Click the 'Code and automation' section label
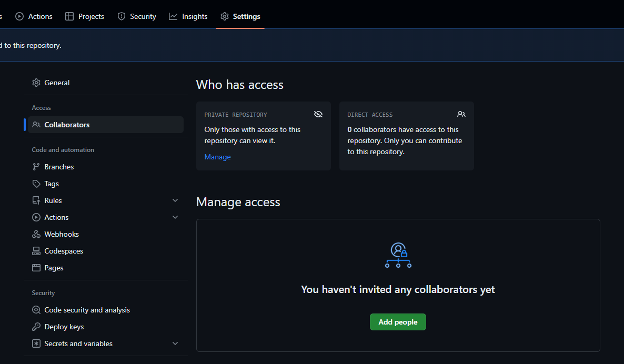 click(63, 149)
